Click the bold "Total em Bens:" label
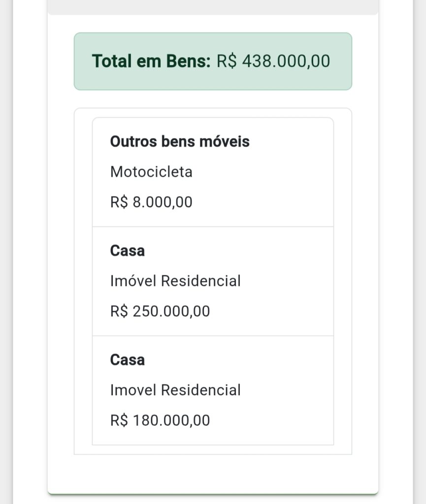Screen dimensions: 426x504 [x=151, y=62]
